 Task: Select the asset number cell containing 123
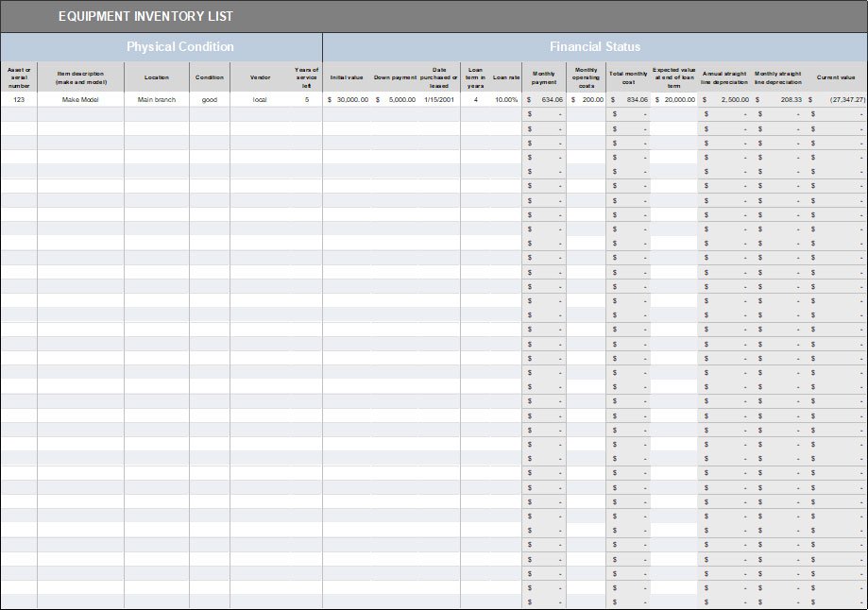[19, 99]
